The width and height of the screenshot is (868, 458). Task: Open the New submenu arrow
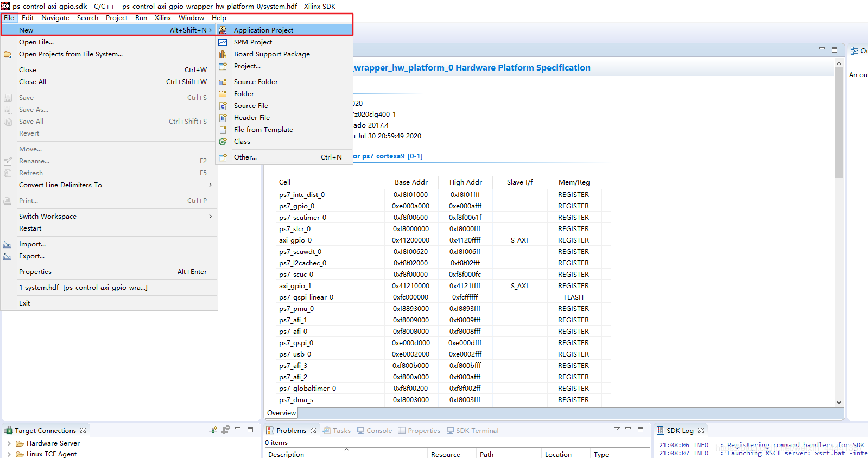(211, 30)
